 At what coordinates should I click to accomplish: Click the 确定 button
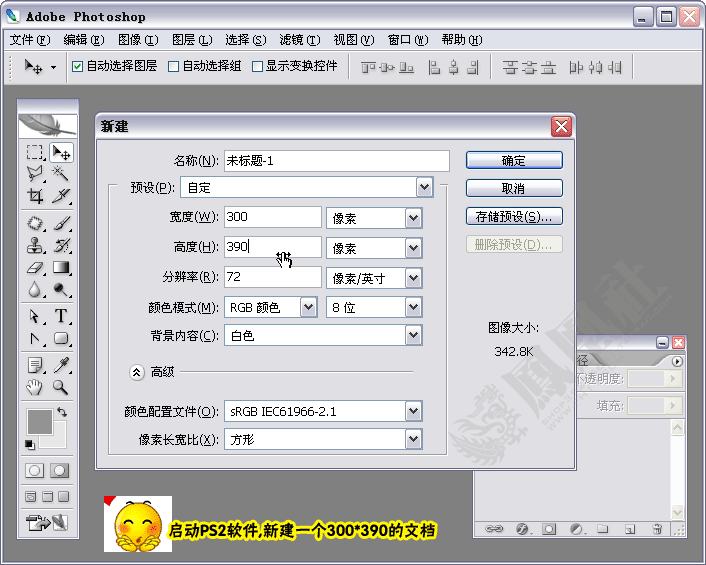pyautogui.click(x=514, y=160)
